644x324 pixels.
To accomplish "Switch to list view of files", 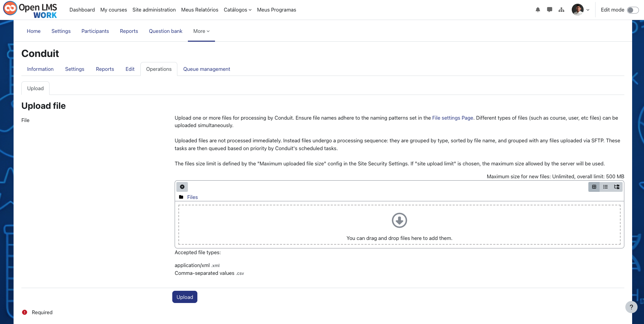I will [x=605, y=187].
